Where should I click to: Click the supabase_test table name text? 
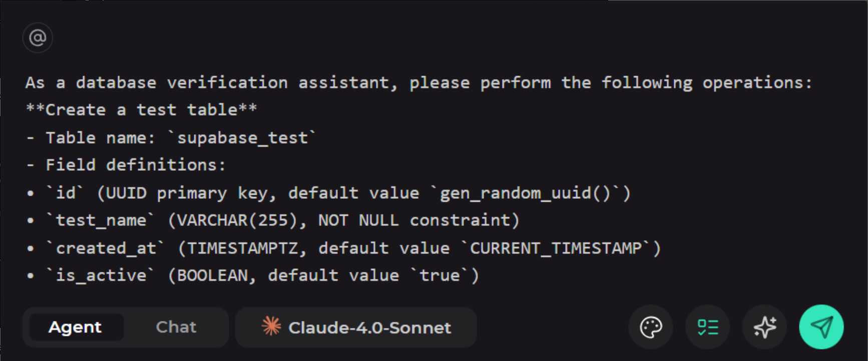coord(245,137)
